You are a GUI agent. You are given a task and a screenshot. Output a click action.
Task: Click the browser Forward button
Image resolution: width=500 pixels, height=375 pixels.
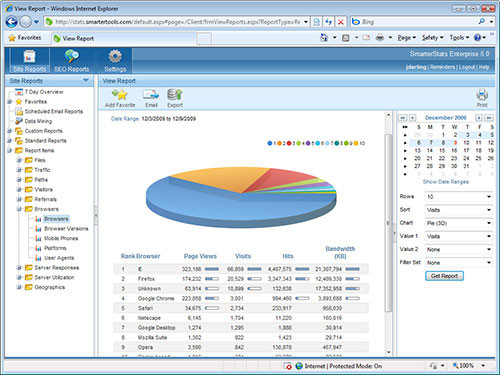pos(26,22)
